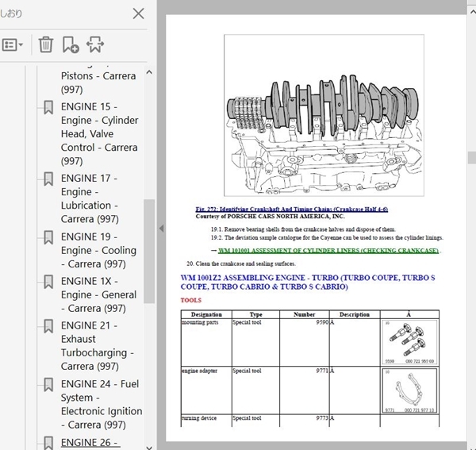Viewport: 476px width, 450px height.
Task: Click the crankshaft and timing chains illustration
Action: (x=324, y=115)
